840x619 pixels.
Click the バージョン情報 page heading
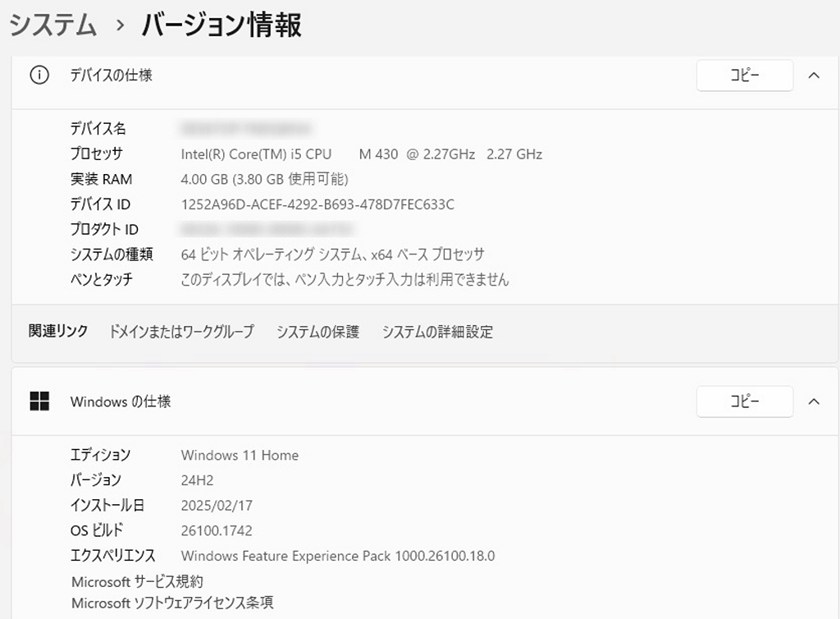point(221,25)
